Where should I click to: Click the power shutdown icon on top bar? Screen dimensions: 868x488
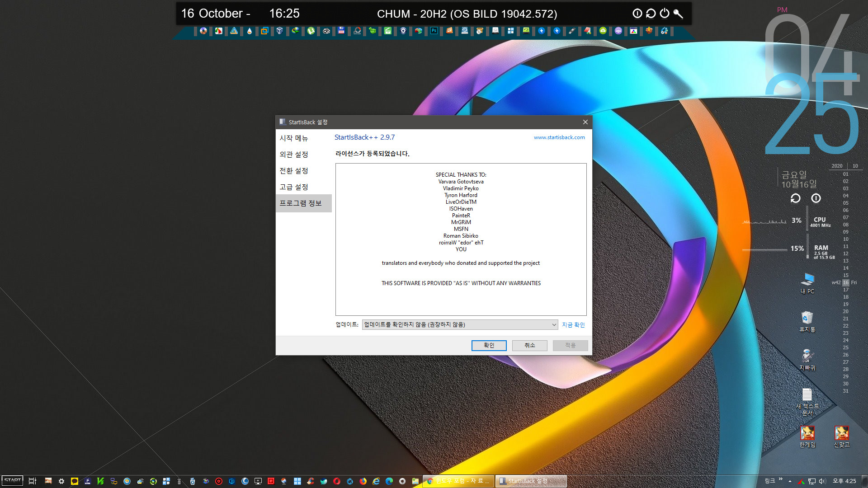(664, 14)
